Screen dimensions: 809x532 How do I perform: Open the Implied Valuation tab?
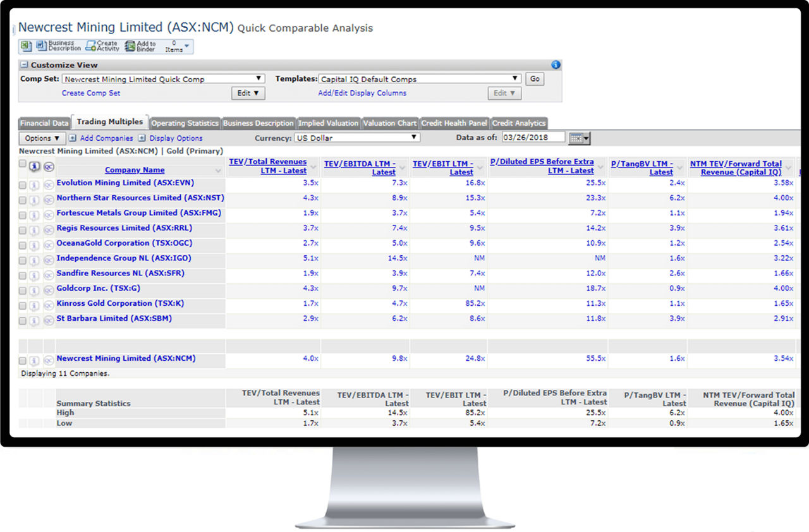(x=328, y=123)
